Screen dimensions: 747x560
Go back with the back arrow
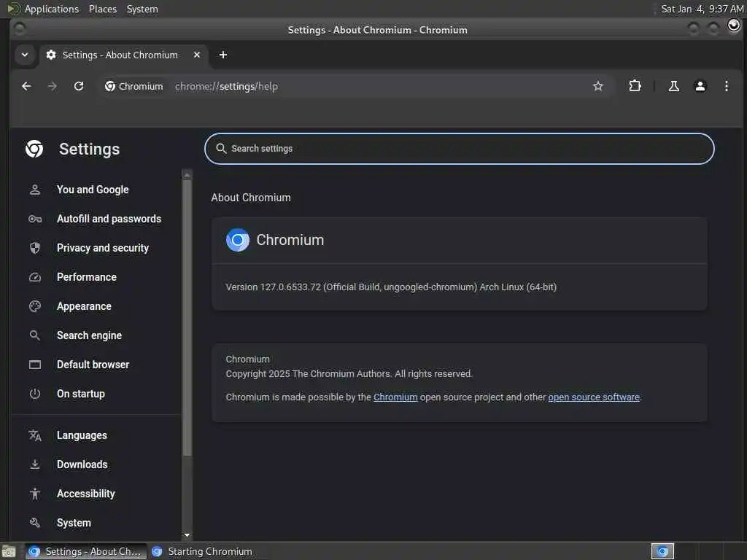[x=26, y=86]
